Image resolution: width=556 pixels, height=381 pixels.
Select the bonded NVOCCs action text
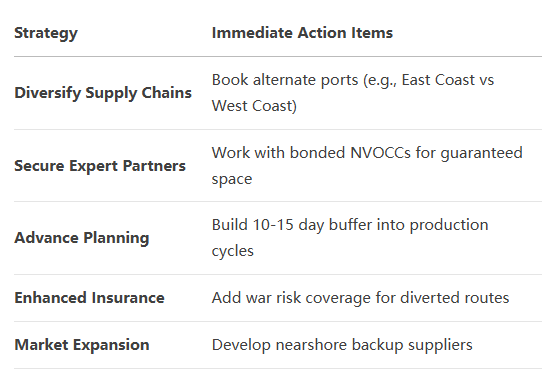coord(350,153)
